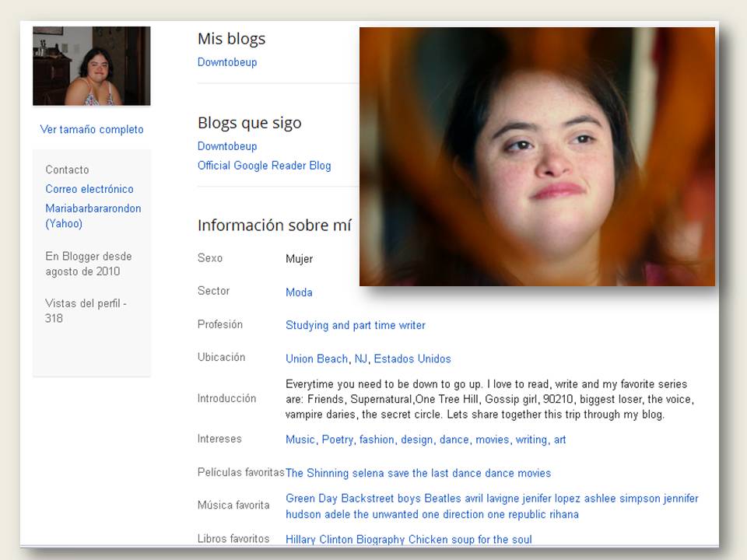Select the 'NJ' state link
The height and width of the screenshot is (560, 747).
click(361, 359)
